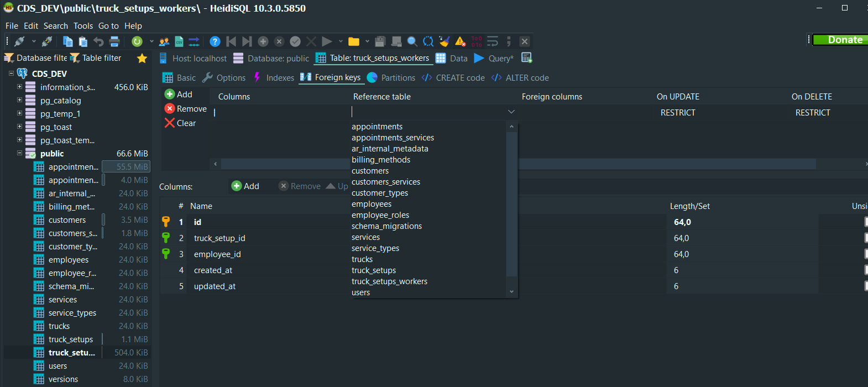
Task: Expand the pg_catalog schema node
Action: [x=19, y=100]
